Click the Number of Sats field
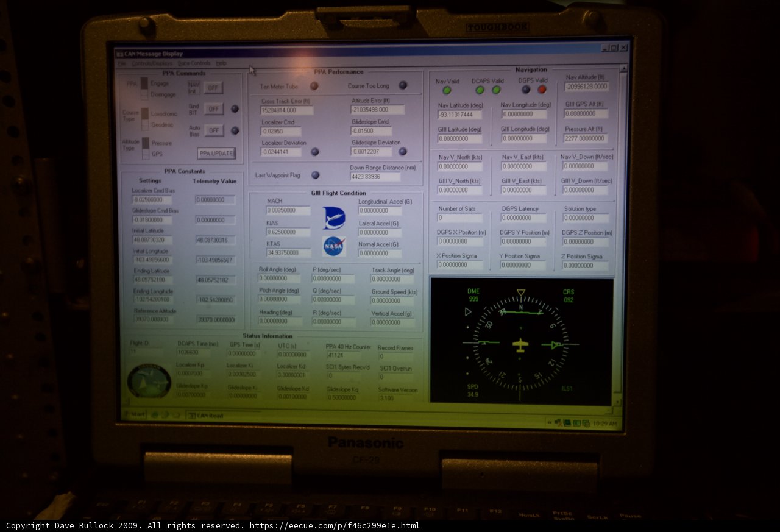The image size is (780, 532). click(x=459, y=218)
